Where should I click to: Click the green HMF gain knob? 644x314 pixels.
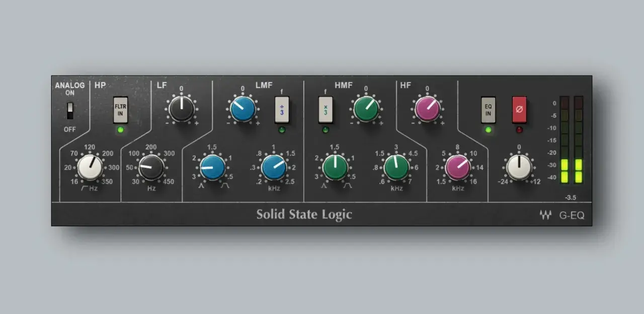pyautogui.click(x=366, y=109)
